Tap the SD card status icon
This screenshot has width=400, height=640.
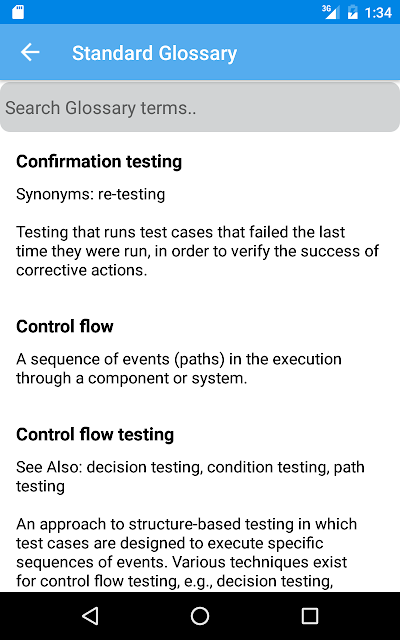(x=18, y=12)
